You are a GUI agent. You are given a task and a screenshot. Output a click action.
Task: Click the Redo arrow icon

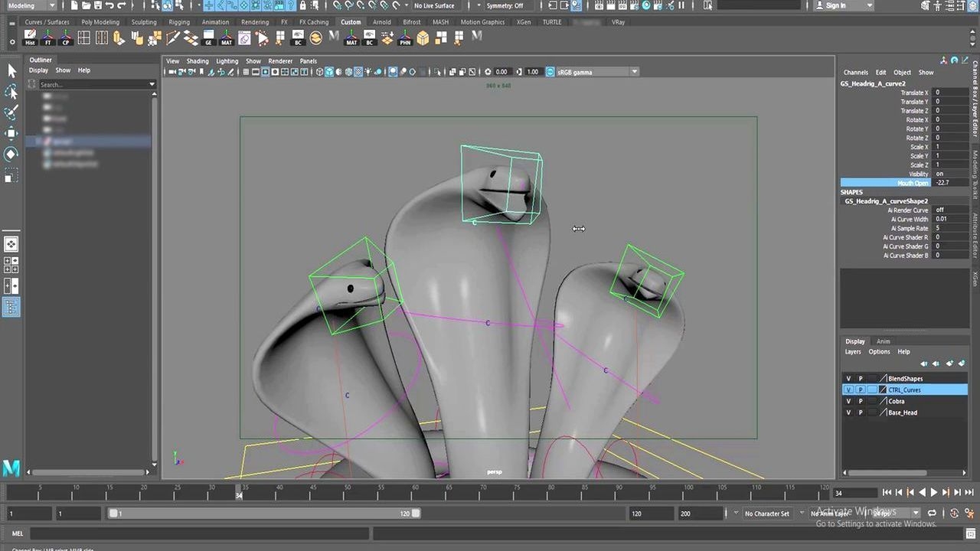point(122,5)
